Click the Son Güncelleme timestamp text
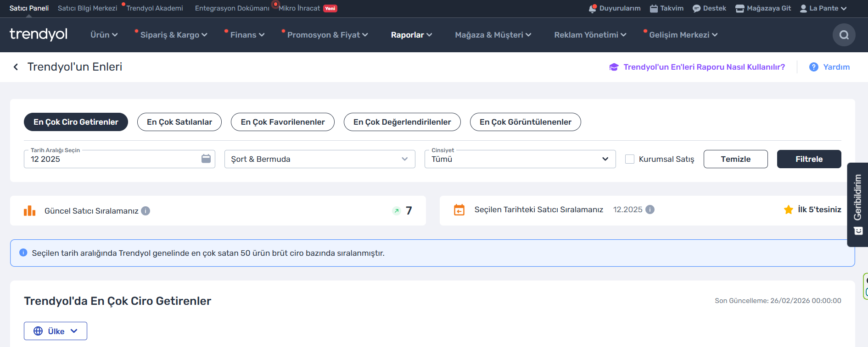The height and width of the screenshot is (347, 868). coord(778,301)
